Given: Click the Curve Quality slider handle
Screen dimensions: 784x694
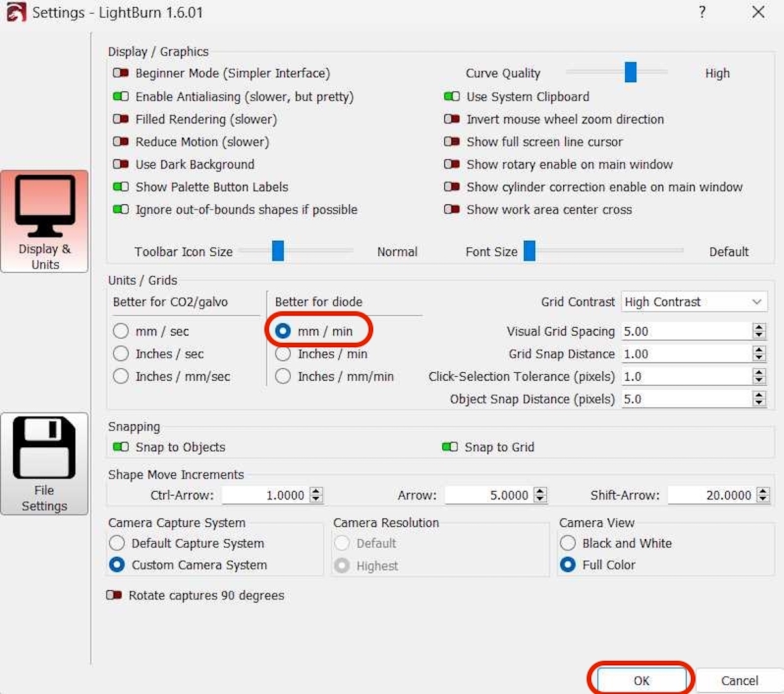Looking at the screenshot, I should point(630,72).
